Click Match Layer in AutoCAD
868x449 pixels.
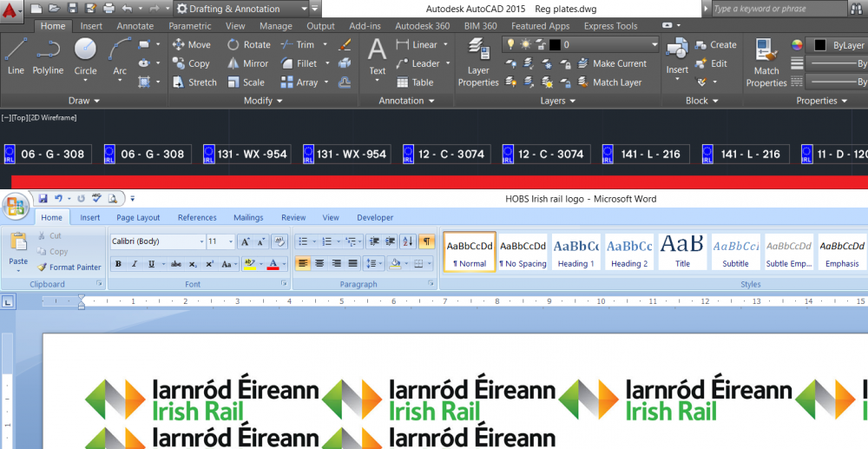(609, 83)
